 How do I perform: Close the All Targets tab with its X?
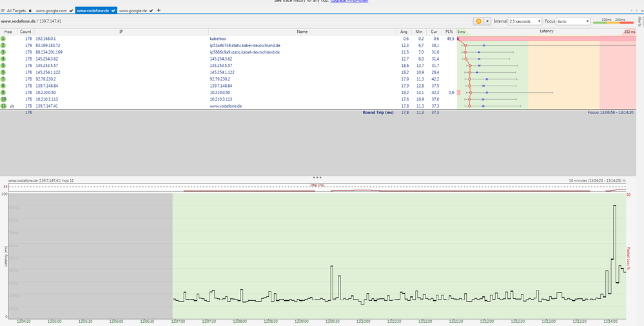30,11
